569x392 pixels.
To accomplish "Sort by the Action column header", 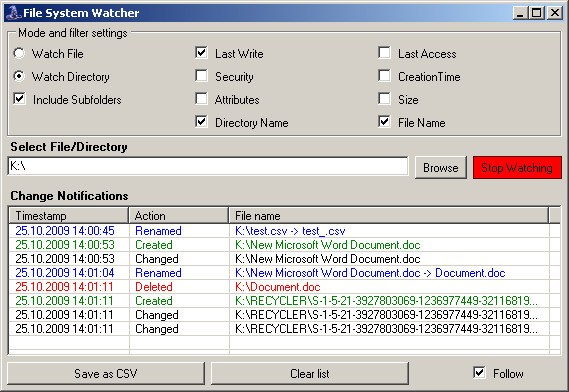I will (179, 216).
